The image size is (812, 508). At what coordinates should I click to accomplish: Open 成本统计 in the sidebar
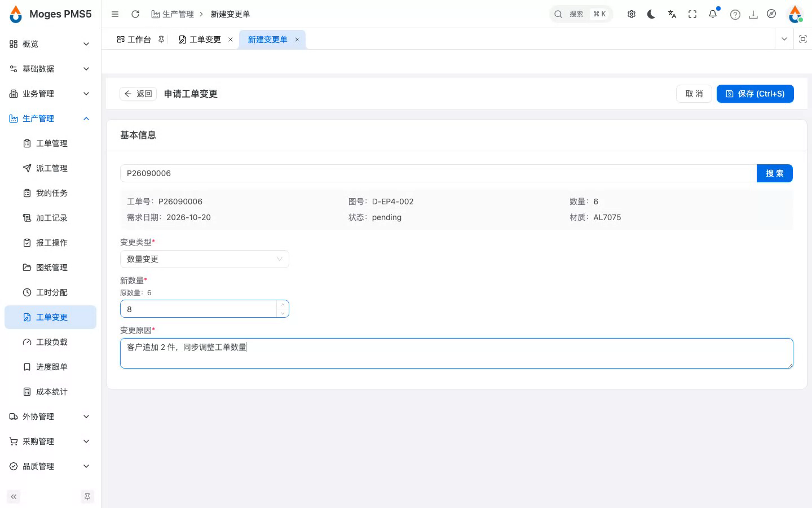(x=50, y=392)
